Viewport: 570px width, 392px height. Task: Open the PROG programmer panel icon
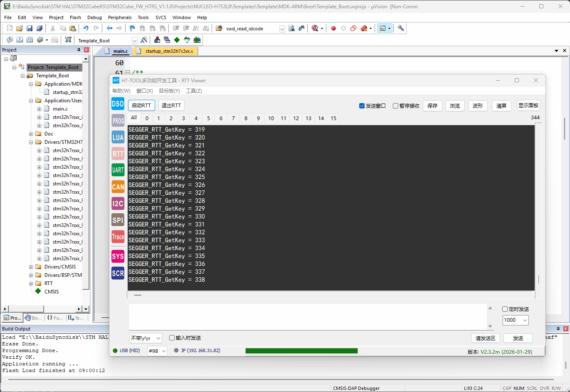[x=117, y=120]
